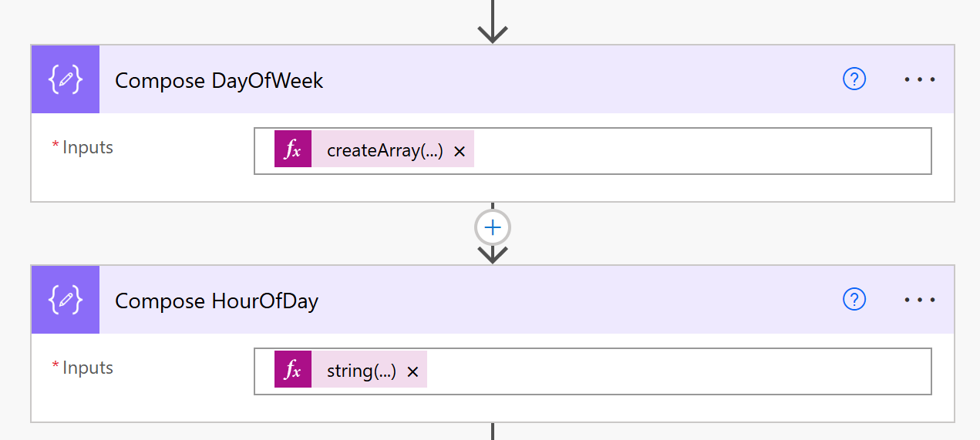Open the createArray(...) expression token
Viewport: 980px width, 440px height.
[384, 151]
